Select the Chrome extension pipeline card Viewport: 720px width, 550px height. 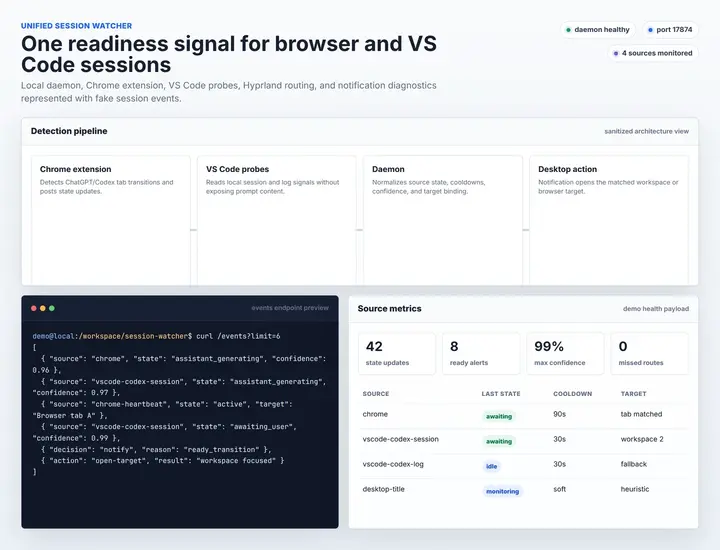click(x=111, y=220)
